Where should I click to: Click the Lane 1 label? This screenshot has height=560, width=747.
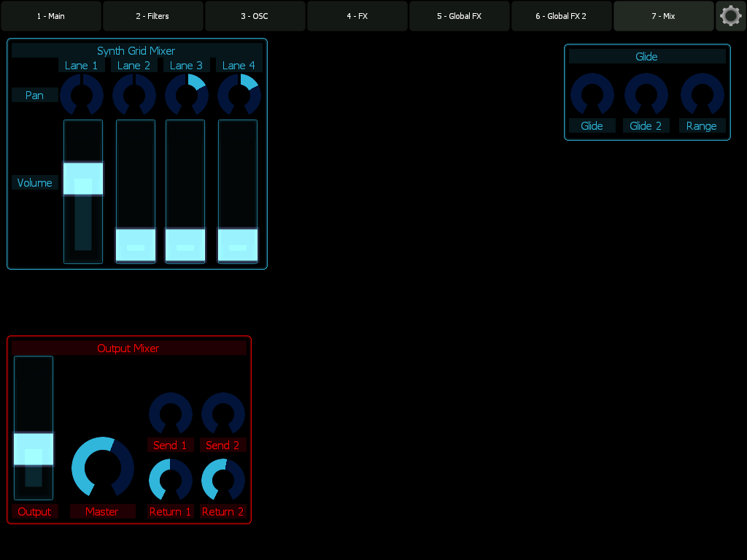tap(82, 65)
